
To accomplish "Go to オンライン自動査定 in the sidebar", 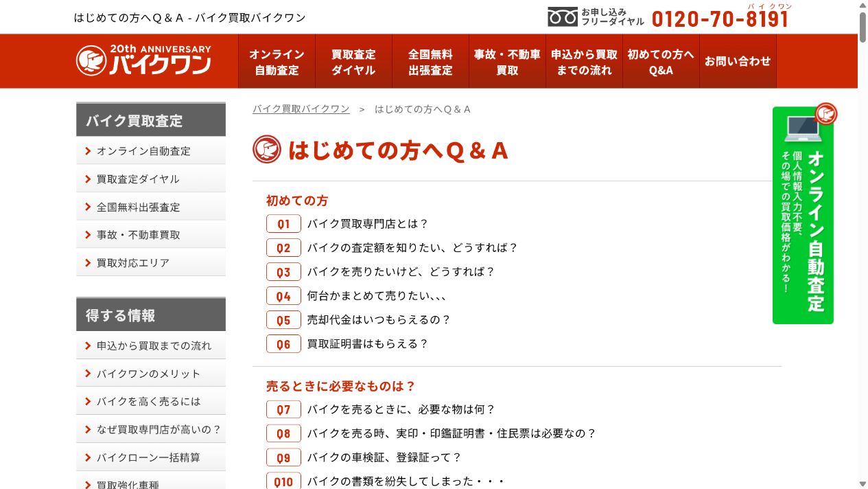I will [151, 151].
